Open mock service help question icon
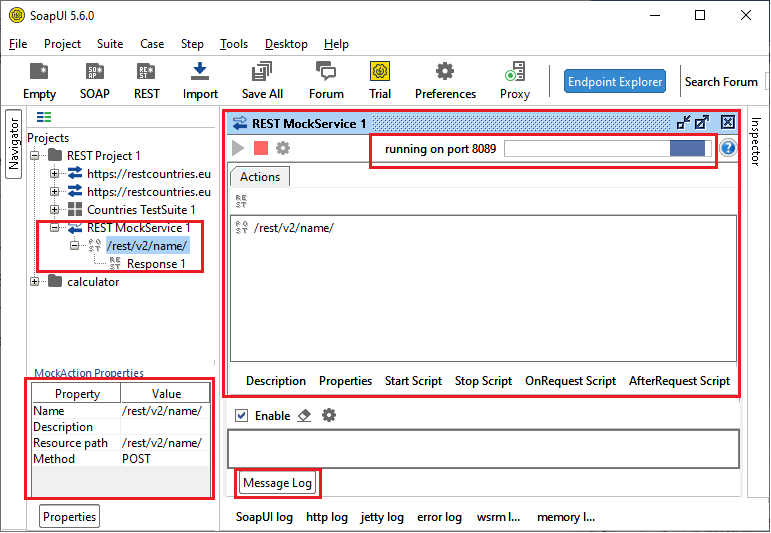 coord(728,148)
